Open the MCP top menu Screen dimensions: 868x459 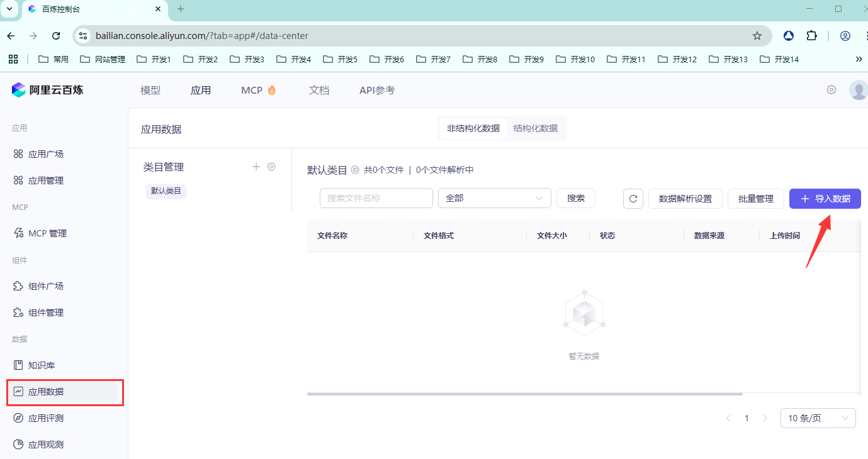pos(252,91)
